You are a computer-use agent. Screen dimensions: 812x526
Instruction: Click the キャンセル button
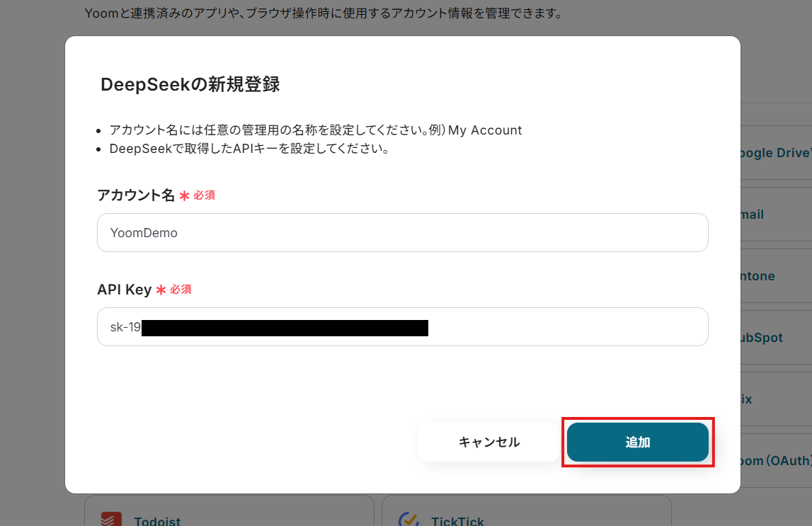pyautogui.click(x=489, y=442)
